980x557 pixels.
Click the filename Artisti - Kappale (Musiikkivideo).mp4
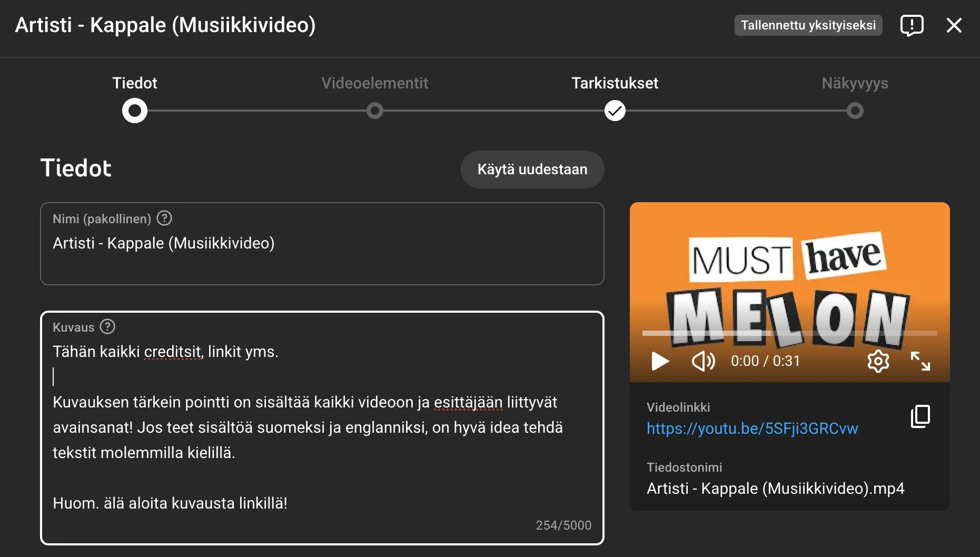click(775, 489)
